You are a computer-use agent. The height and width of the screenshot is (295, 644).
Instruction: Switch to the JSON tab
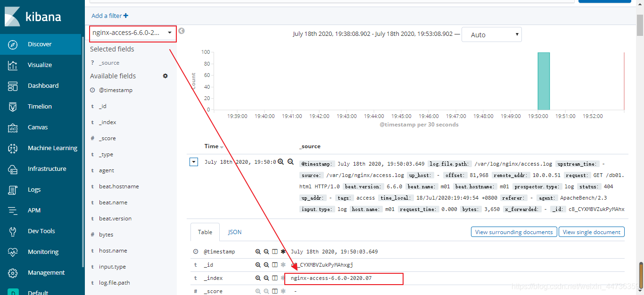235,232
